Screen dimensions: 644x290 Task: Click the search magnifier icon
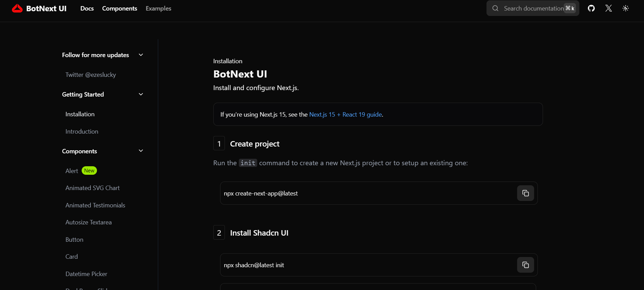click(495, 8)
